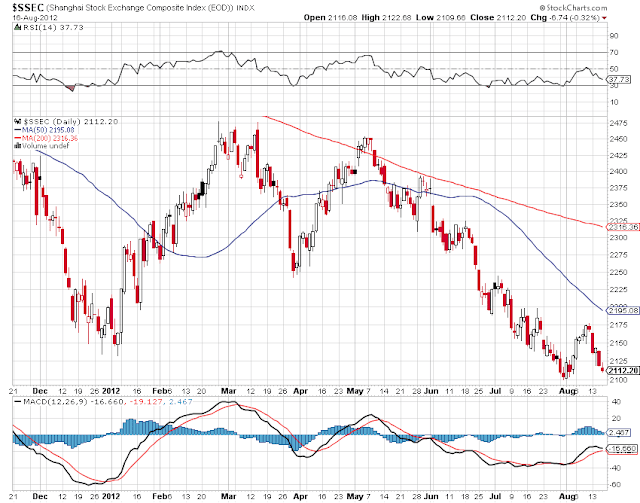Click the 20 level on MACD axis
The width and height of the screenshot is (640, 503).
tap(616, 418)
